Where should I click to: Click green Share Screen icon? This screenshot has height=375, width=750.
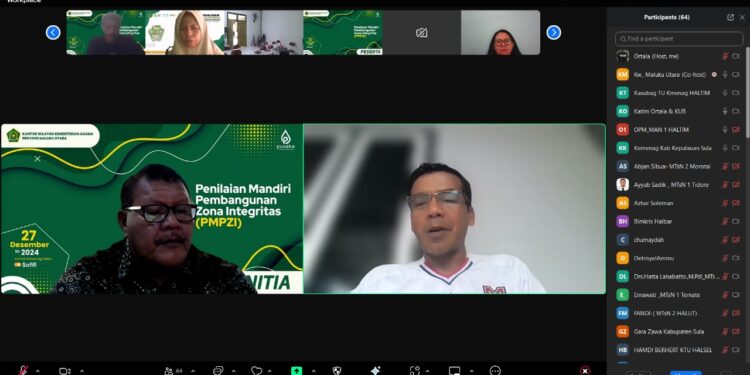pyautogui.click(x=297, y=371)
